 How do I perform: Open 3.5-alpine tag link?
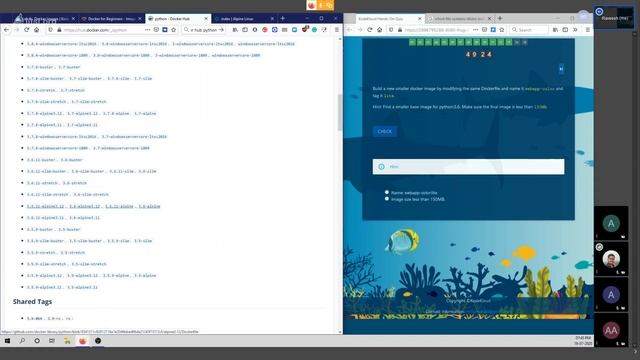(146, 276)
